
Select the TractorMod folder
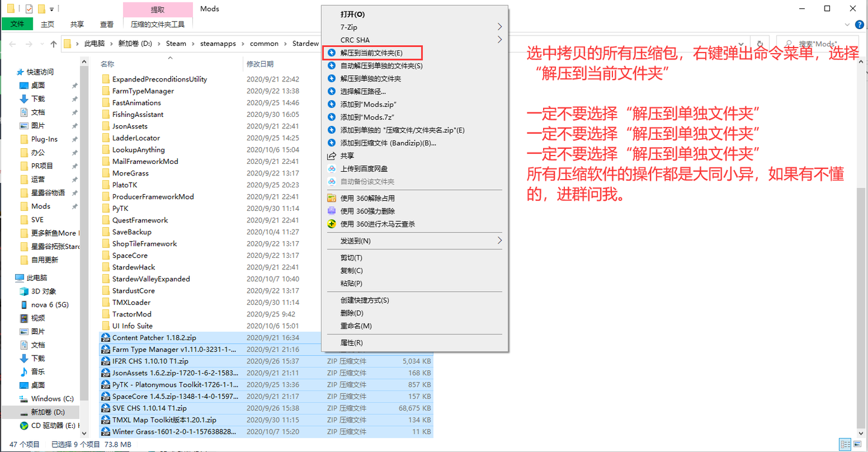click(x=131, y=314)
